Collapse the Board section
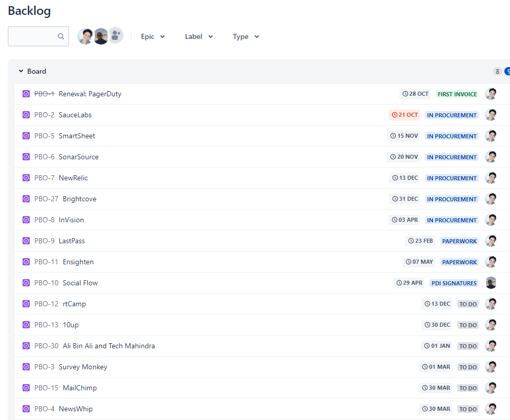The height and width of the screenshot is (420, 510). pos(21,71)
